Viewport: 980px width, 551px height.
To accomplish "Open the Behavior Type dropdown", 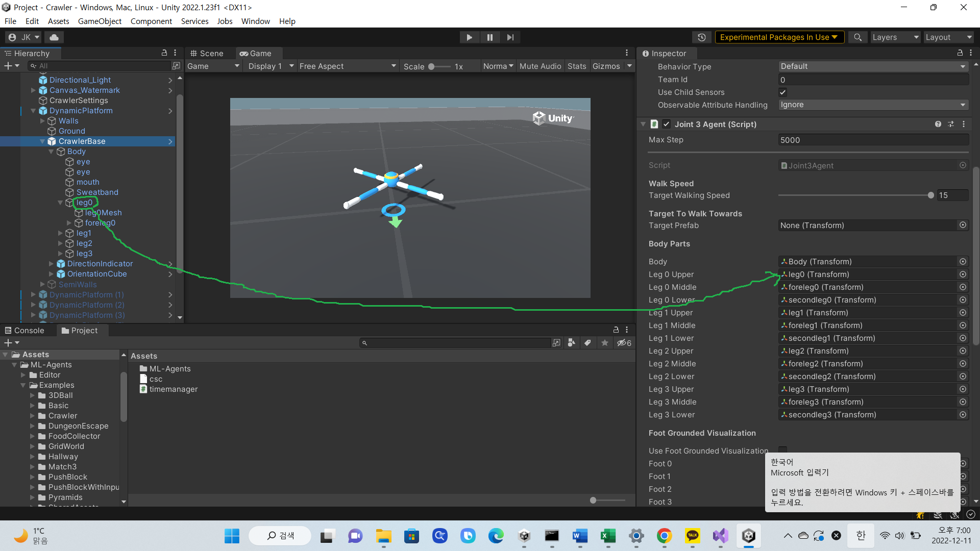I will [x=873, y=66].
